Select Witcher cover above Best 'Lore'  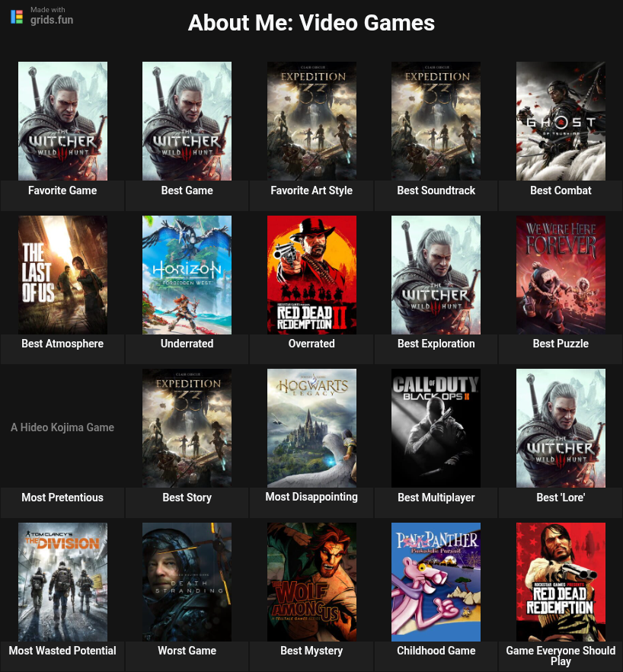point(561,428)
